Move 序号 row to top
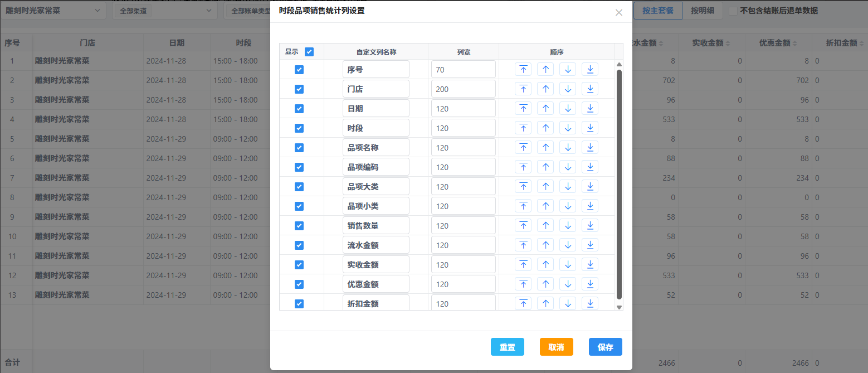This screenshot has width=868, height=373. coord(523,70)
